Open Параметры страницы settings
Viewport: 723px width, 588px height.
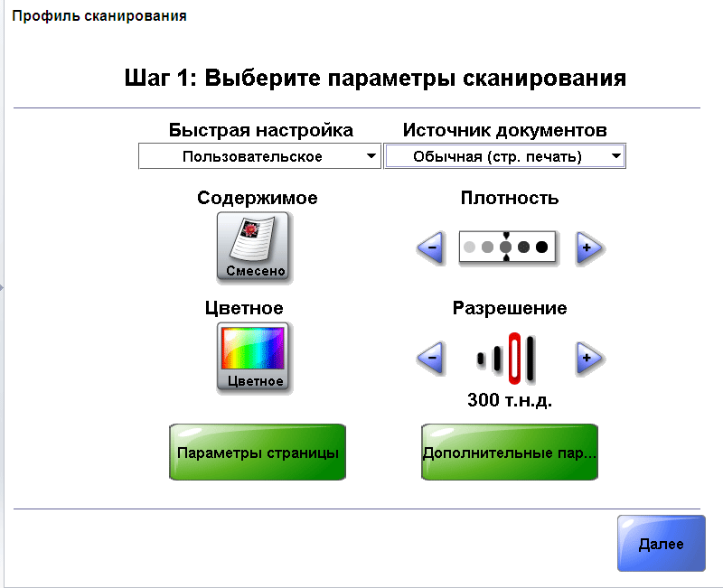tap(258, 452)
